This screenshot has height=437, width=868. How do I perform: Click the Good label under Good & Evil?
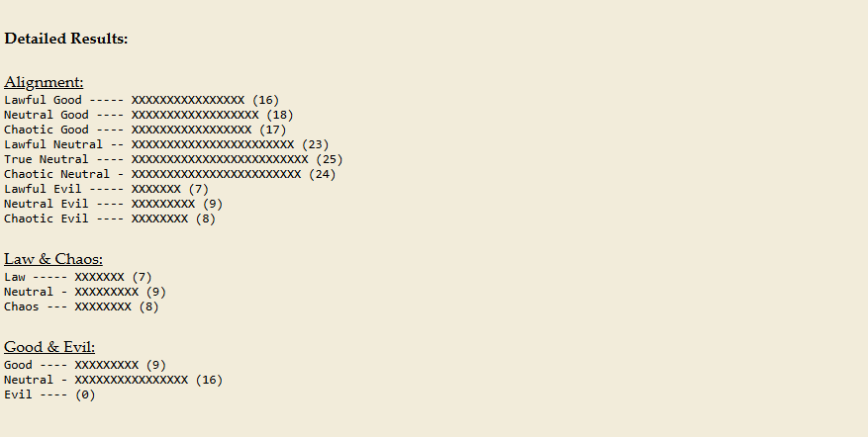18,365
